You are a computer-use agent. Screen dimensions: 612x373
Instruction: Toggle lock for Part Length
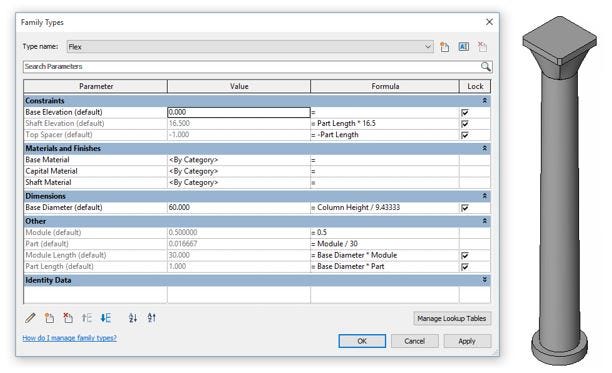[x=464, y=267]
